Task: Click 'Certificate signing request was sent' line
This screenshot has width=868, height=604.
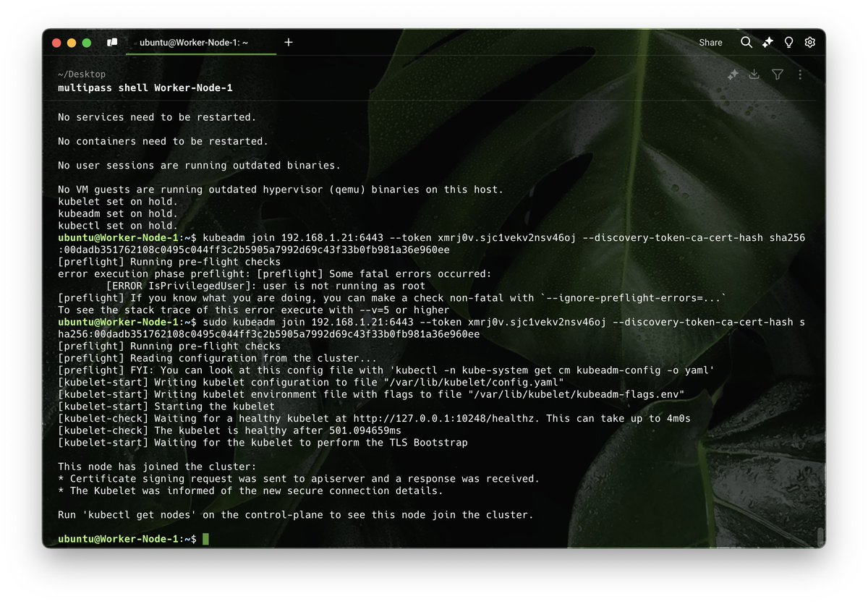Action: (299, 479)
